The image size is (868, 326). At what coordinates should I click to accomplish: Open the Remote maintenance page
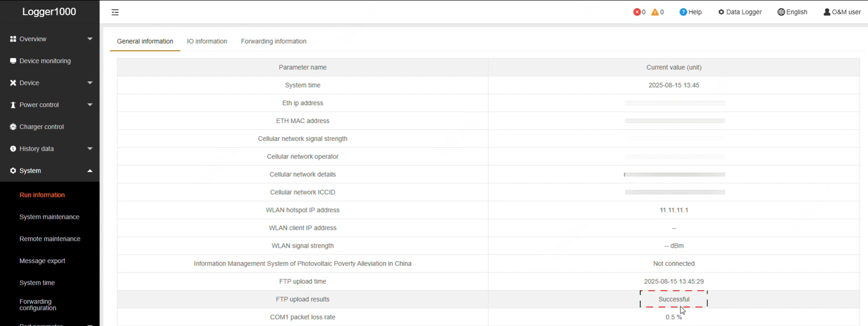coord(50,238)
